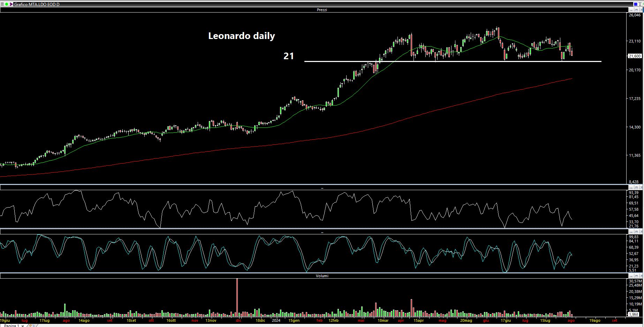Close the upper oscillator panel below prices

pos(641,187)
